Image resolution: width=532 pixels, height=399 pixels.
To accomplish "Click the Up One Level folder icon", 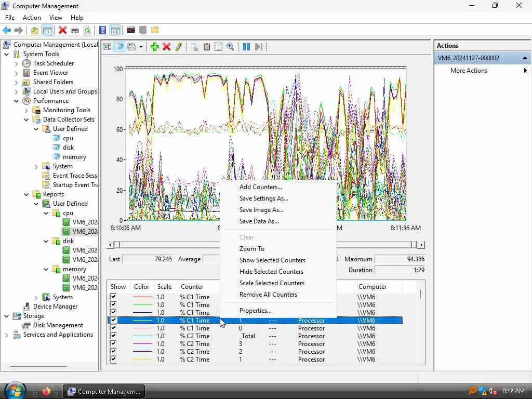I will tap(35, 30).
